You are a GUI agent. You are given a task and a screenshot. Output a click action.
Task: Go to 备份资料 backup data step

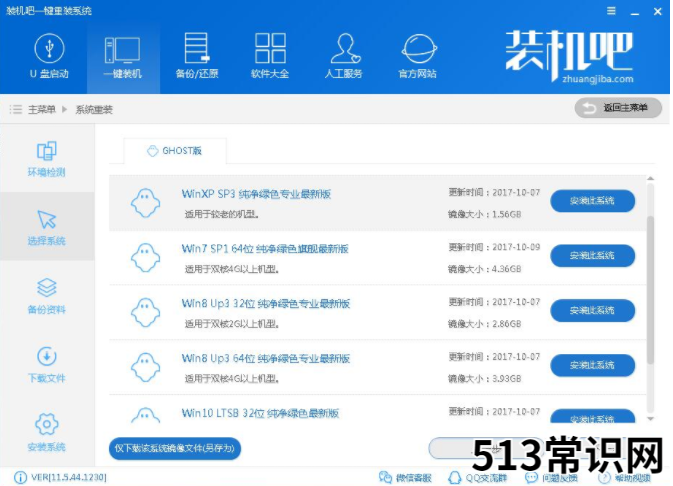click(x=46, y=296)
